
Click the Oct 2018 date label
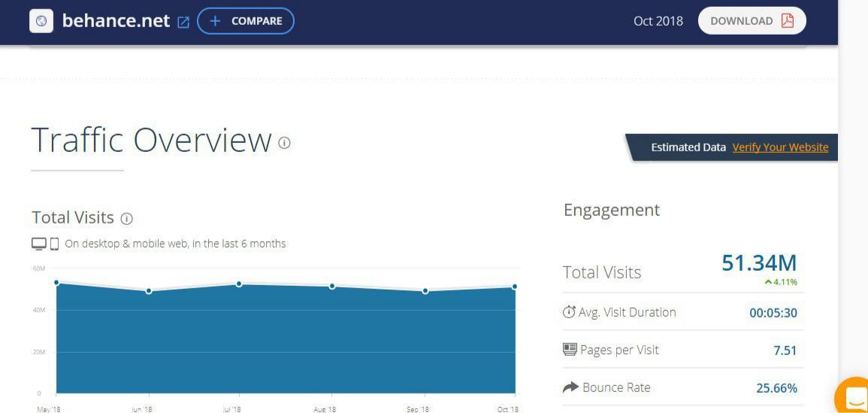(658, 21)
